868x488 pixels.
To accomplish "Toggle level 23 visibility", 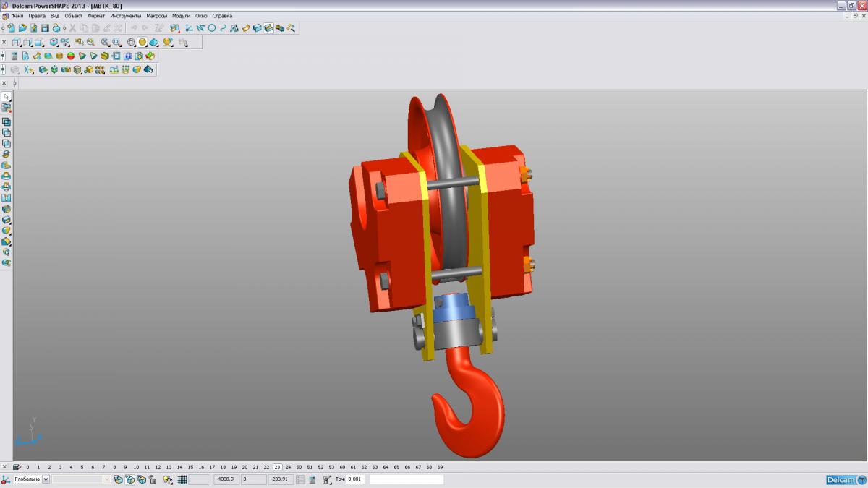I will tap(277, 467).
